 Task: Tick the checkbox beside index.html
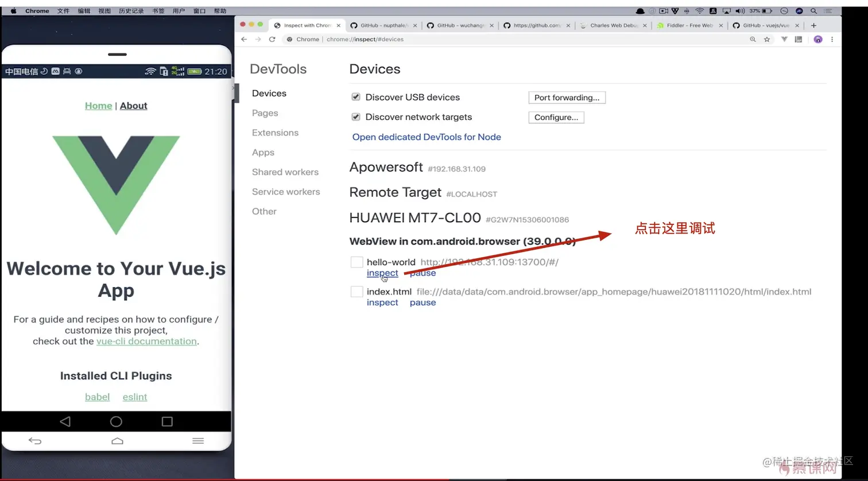pyautogui.click(x=356, y=292)
